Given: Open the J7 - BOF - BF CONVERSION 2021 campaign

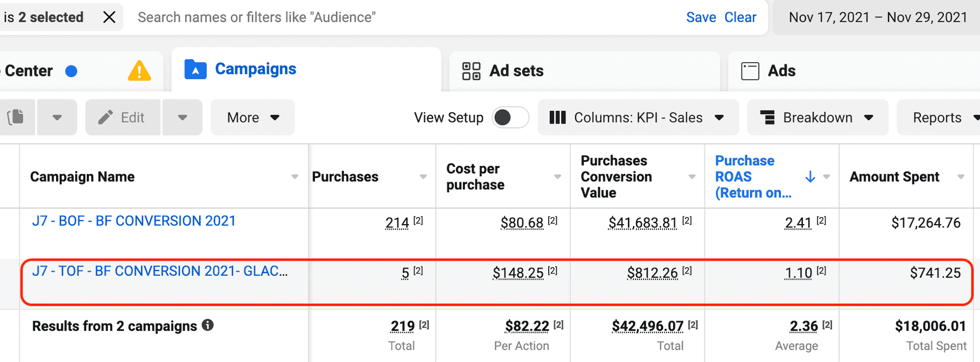Looking at the screenshot, I should click(x=134, y=221).
